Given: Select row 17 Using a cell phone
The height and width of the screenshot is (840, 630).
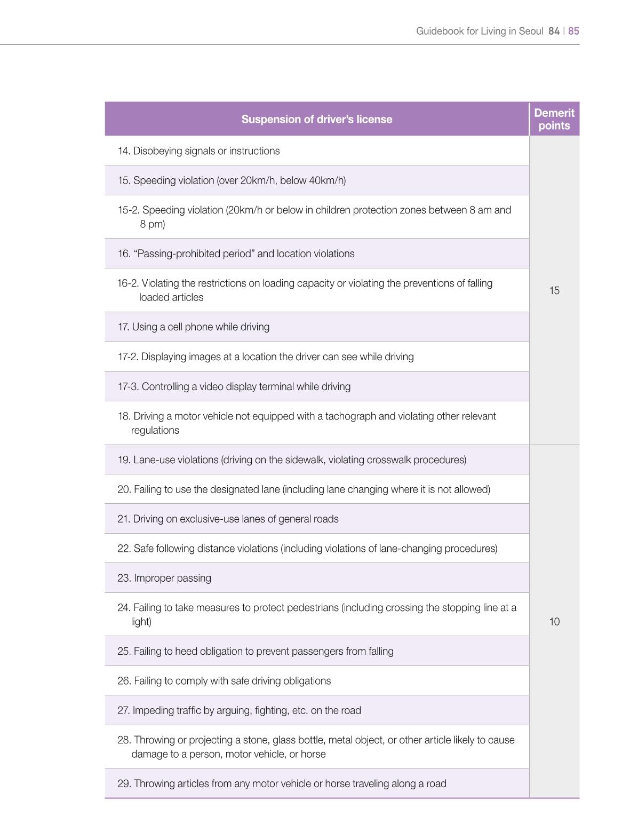Looking at the screenshot, I should click(x=317, y=327).
